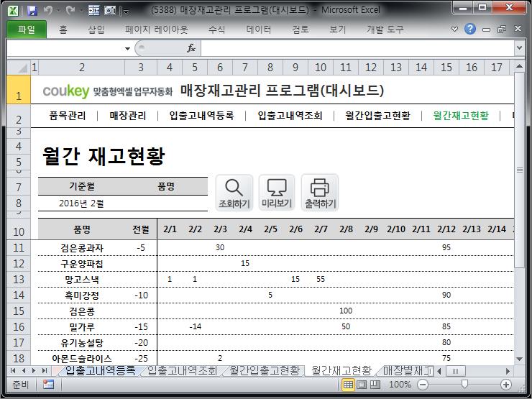Viewport: 532px width, 399px height.
Task: Click vertical scrollbar up arrow
Action: [519, 66]
